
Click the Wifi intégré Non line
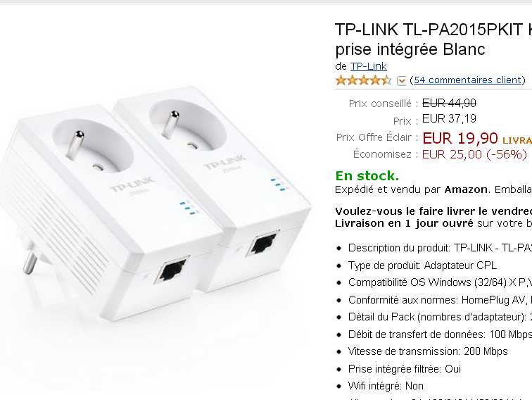coord(386,386)
